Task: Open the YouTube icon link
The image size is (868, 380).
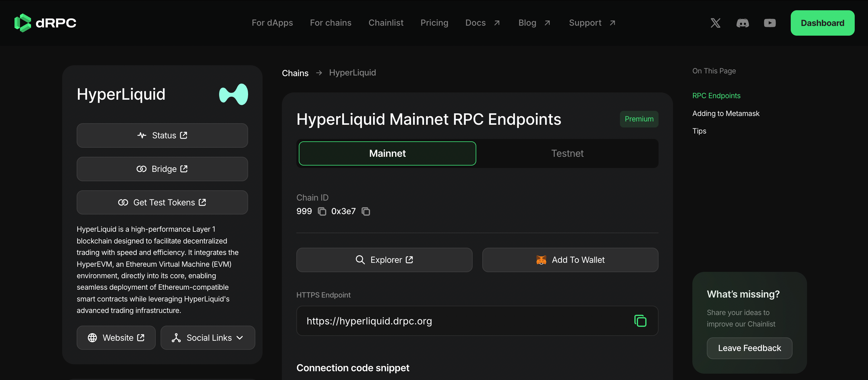Action: point(770,23)
